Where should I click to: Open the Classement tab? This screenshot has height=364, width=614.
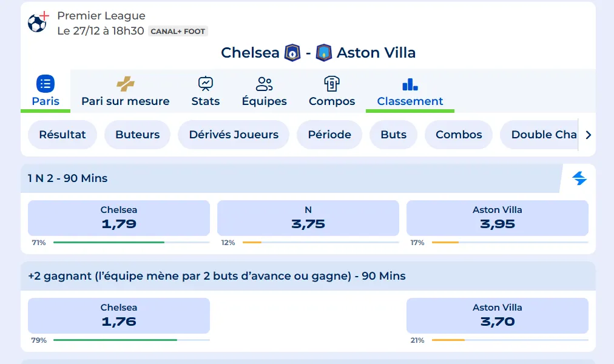click(x=410, y=101)
